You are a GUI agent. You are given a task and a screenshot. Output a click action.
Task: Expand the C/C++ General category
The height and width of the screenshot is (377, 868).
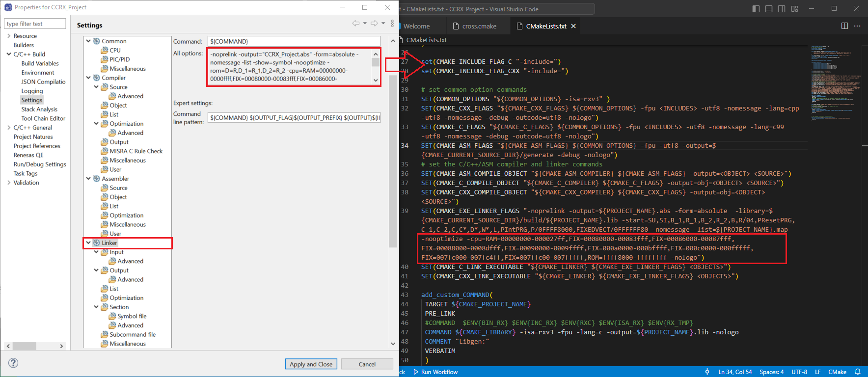[9, 128]
